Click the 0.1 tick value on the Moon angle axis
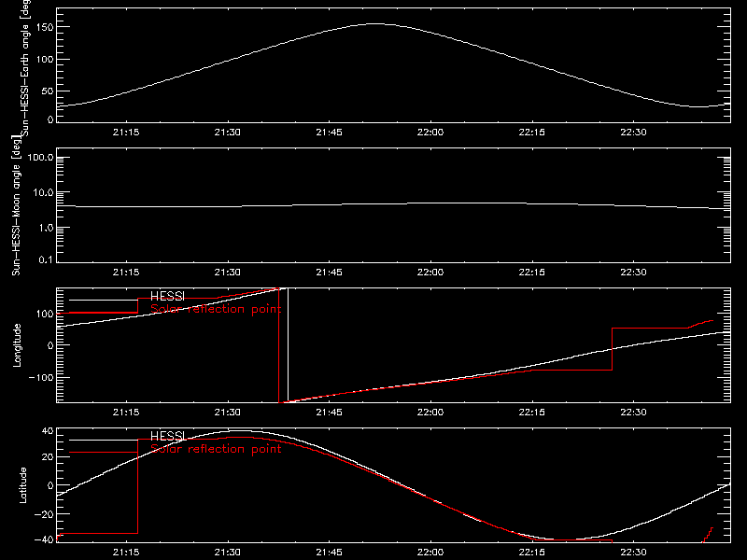The height and width of the screenshot is (560, 747). click(46, 259)
